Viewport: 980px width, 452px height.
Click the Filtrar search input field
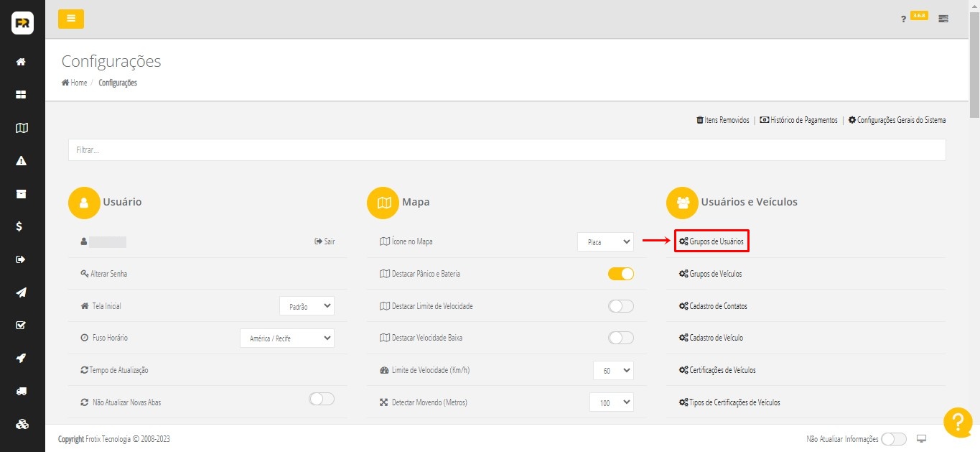coord(506,150)
